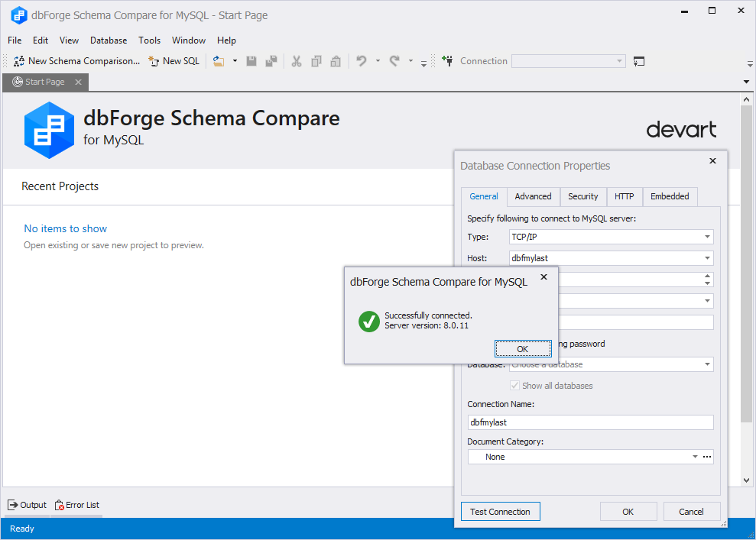
Task: Open the Database menu
Action: point(109,40)
